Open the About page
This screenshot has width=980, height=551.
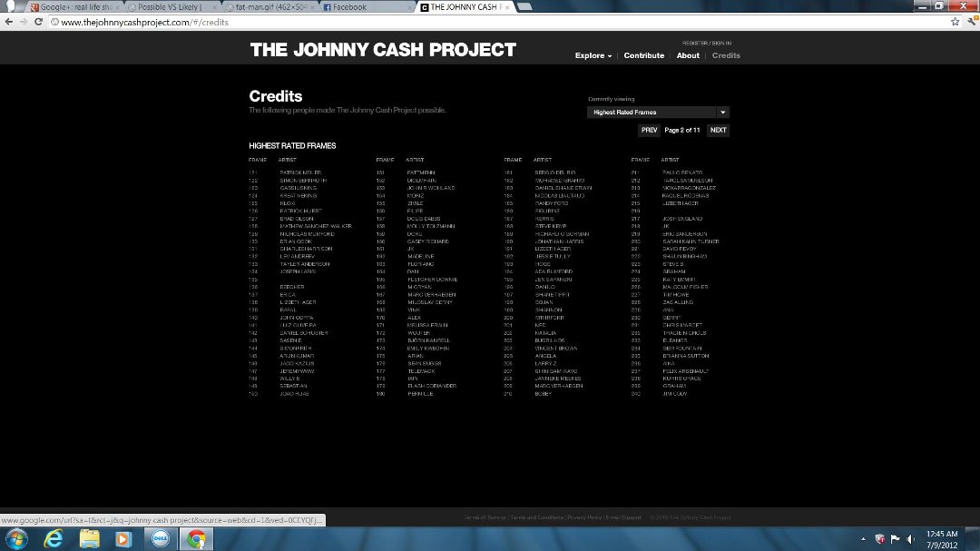point(688,55)
